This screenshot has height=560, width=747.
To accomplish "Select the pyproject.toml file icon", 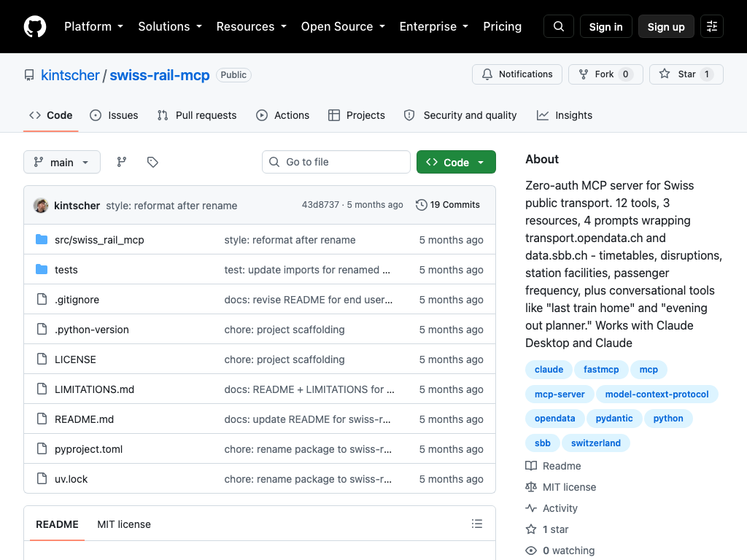I will click(x=42, y=448).
